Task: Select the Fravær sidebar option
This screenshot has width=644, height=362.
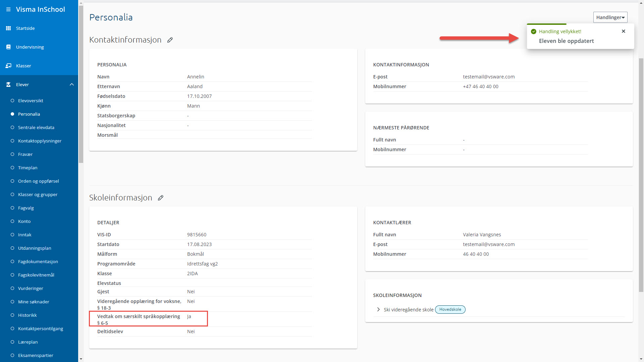Action: click(25, 154)
